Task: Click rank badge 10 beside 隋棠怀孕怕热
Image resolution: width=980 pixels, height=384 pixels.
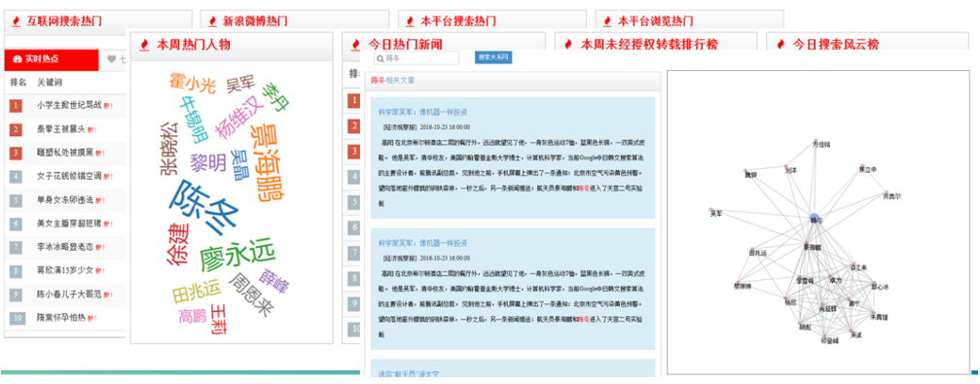Action: [x=17, y=319]
